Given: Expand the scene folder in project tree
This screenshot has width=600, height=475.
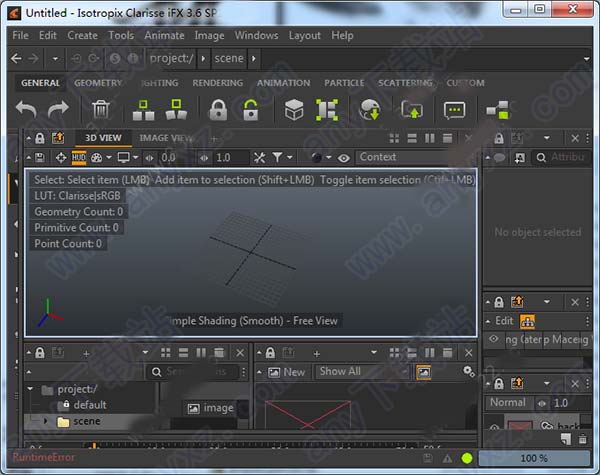Looking at the screenshot, I should click(46, 421).
